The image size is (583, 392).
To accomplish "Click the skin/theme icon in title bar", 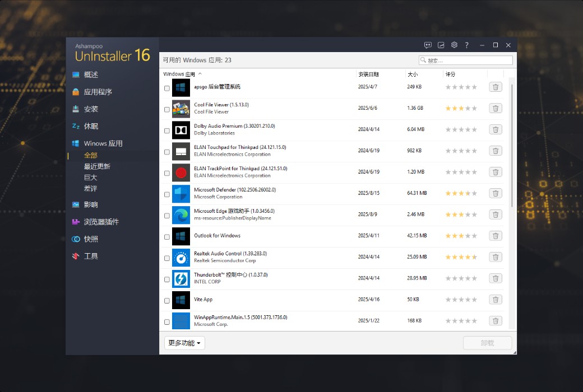I will click(441, 45).
